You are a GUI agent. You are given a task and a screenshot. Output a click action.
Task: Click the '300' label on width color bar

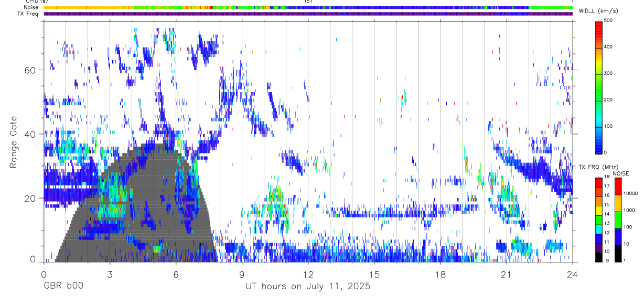608,73
